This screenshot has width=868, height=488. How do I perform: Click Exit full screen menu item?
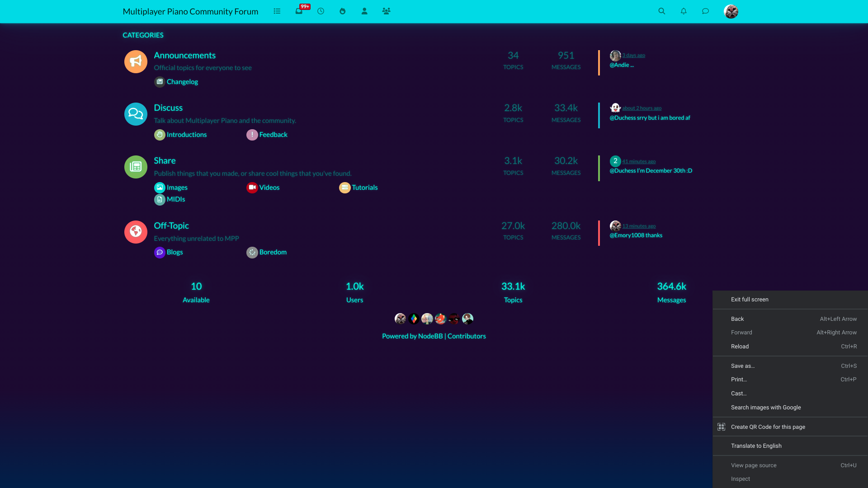coord(750,300)
